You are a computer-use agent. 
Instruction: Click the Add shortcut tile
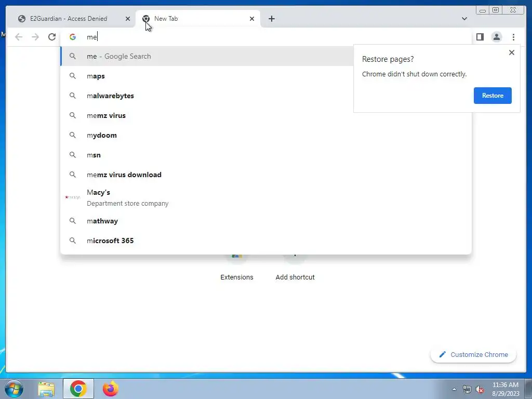(x=295, y=268)
